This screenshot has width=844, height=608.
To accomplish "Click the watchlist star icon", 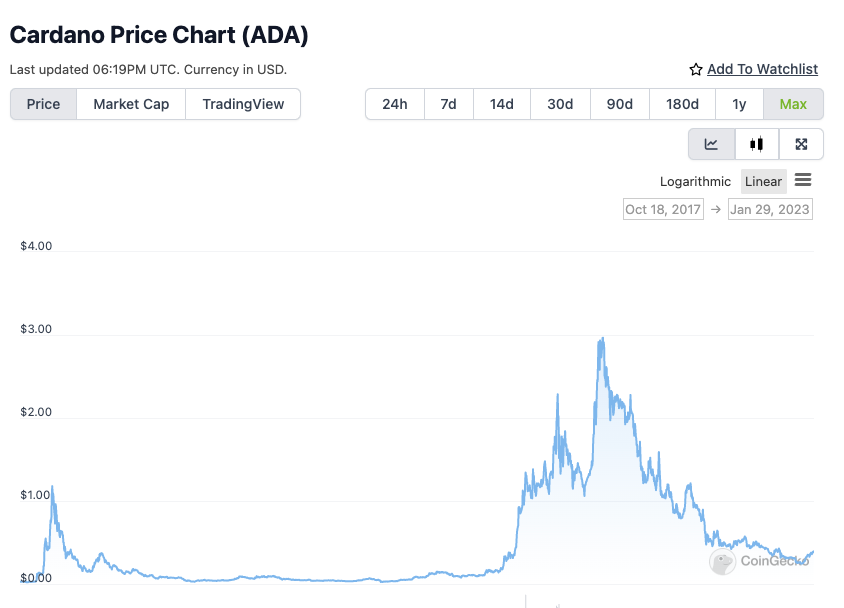I will tap(696, 70).
